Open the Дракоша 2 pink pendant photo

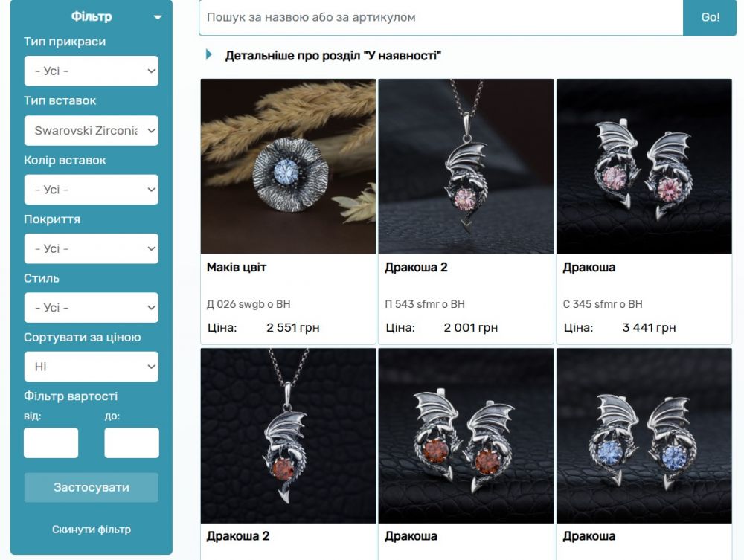pyautogui.click(x=466, y=167)
